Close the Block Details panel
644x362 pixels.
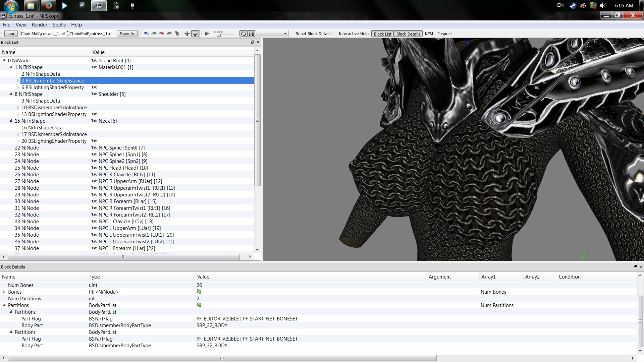641,267
